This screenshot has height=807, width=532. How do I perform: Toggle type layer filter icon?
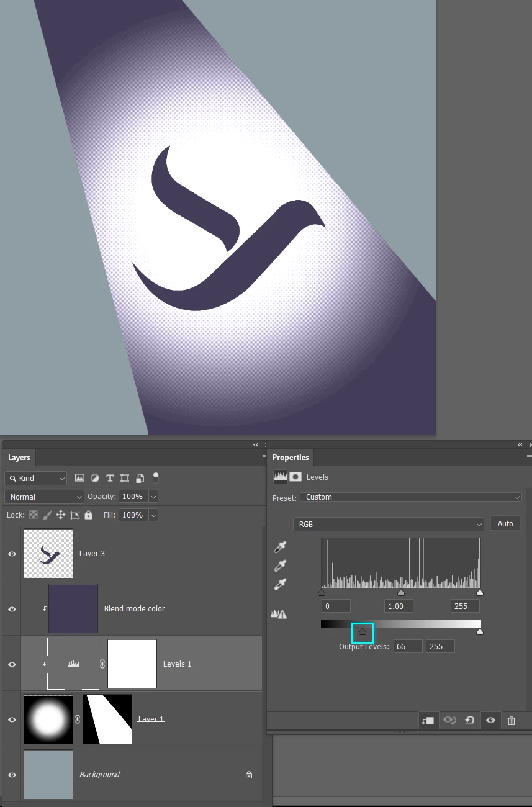coord(110,478)
